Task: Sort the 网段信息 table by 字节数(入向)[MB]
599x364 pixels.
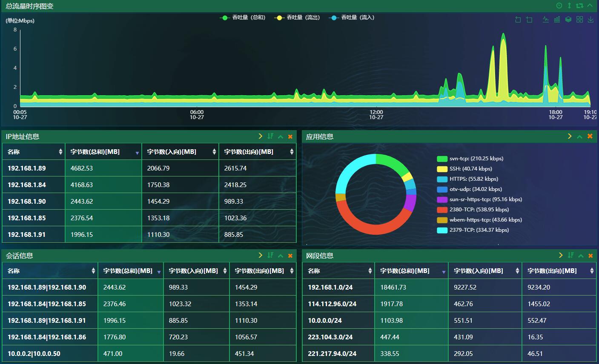Action: (x=485, y=271)
